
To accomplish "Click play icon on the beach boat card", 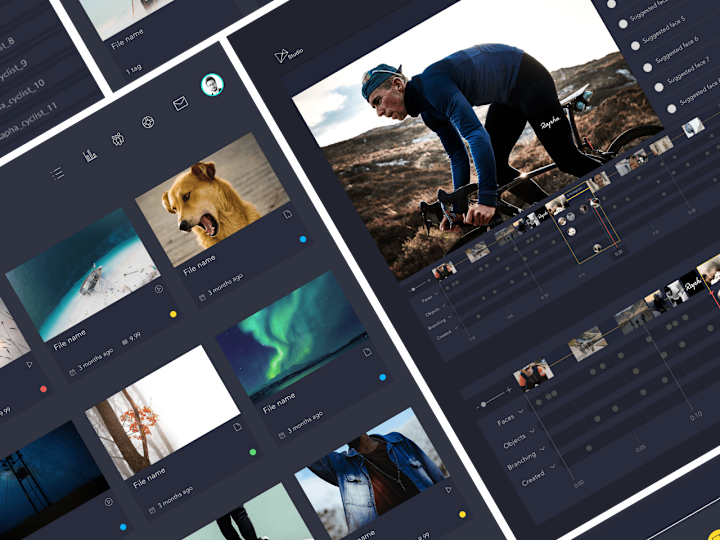I will (x=158, y=289).
